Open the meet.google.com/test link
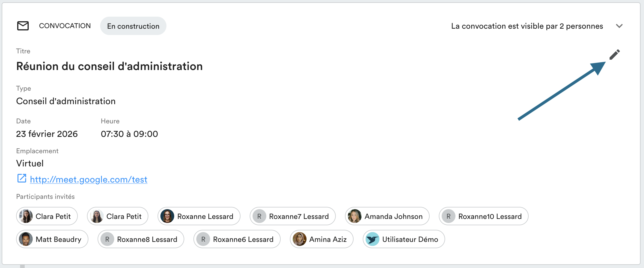Image resolution: width=644 pixels, height=268 pixels. click(x=88, y=180)
